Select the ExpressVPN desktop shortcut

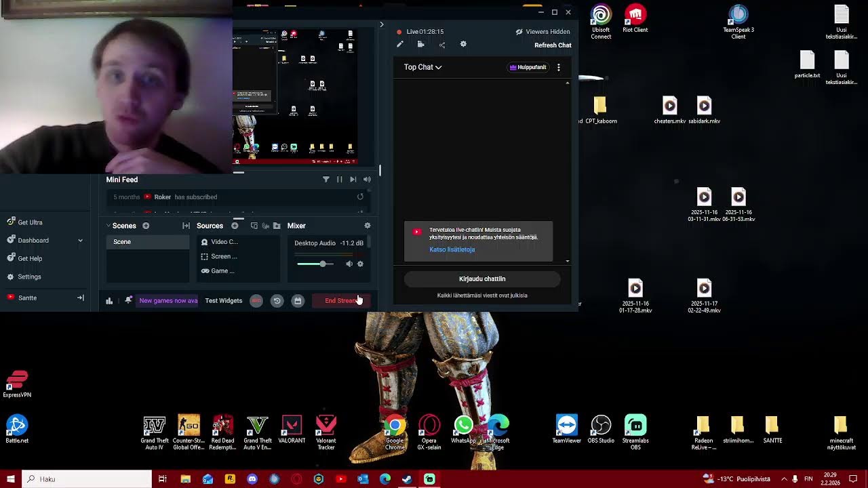click(17, 384)
